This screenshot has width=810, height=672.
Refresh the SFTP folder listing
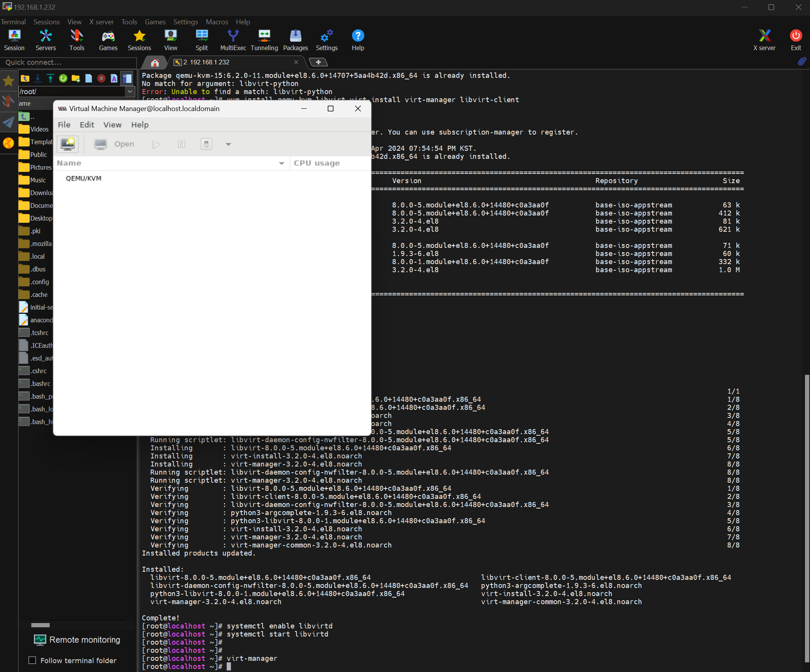(63, 78)
